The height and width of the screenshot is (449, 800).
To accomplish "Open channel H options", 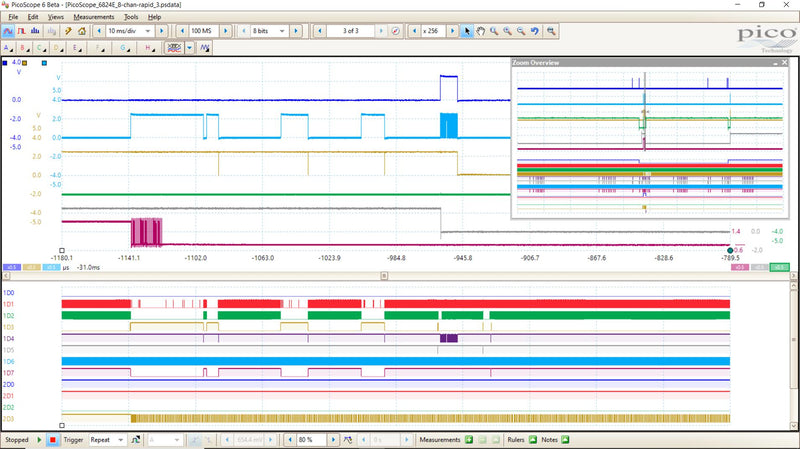I will pyautogui.click(x=151, y=47).
